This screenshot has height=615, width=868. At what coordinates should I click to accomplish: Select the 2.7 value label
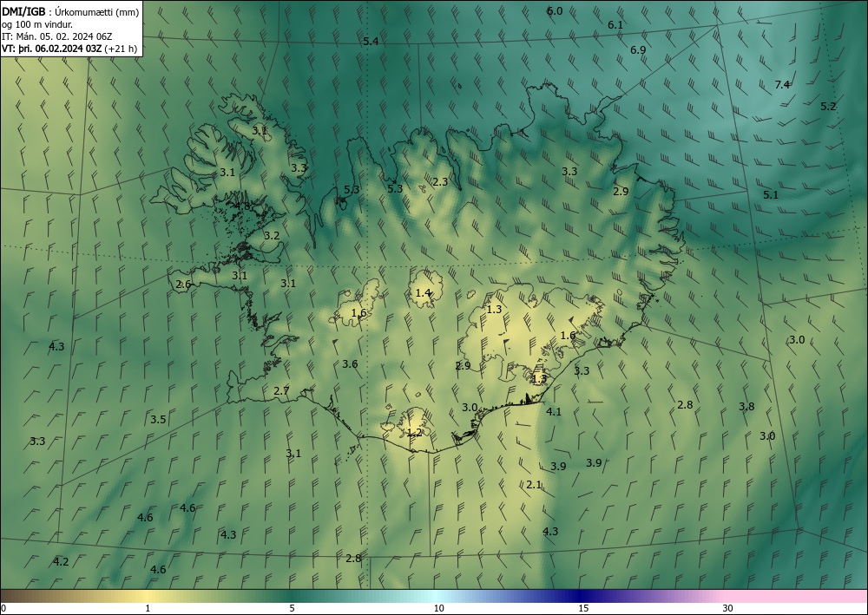point(281,391)
